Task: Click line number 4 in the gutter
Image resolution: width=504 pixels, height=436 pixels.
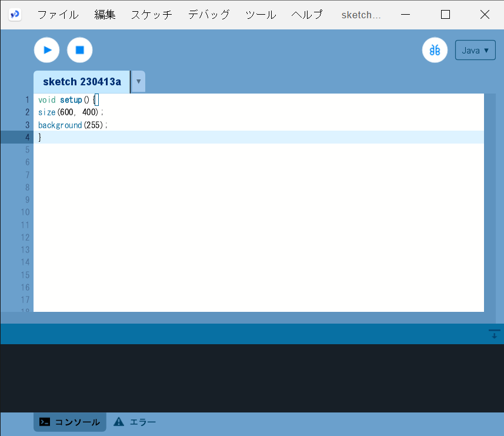Action: point(26,137)
